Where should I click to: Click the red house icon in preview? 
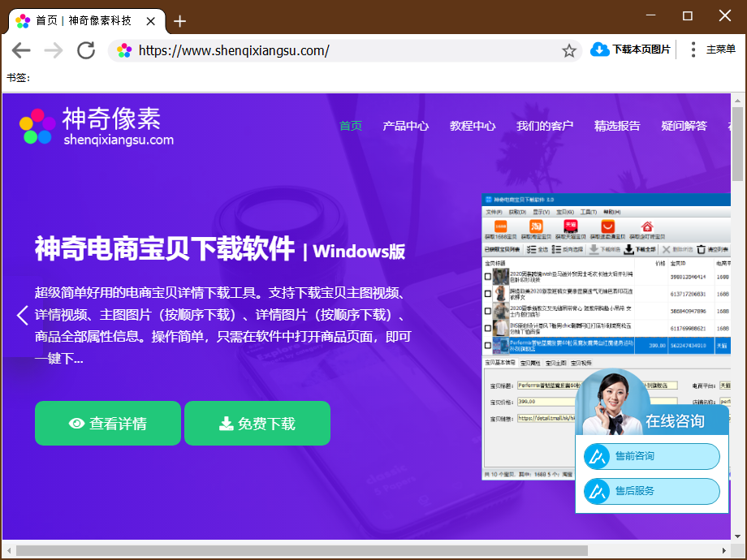click(x=646, y=226)
